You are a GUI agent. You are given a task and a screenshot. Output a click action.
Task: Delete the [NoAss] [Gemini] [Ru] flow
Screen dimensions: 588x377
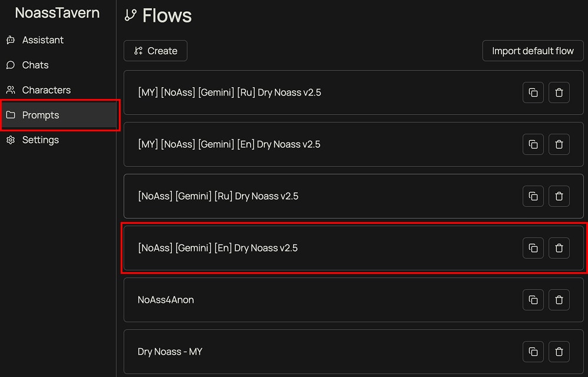click(559, 196)
